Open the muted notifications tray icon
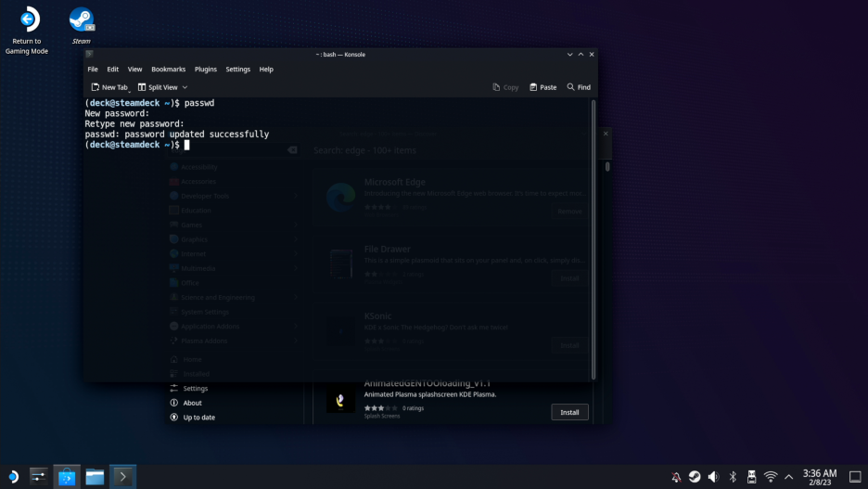Image resolution: width=868 pixels, height=489 pixels. point(676,477)
